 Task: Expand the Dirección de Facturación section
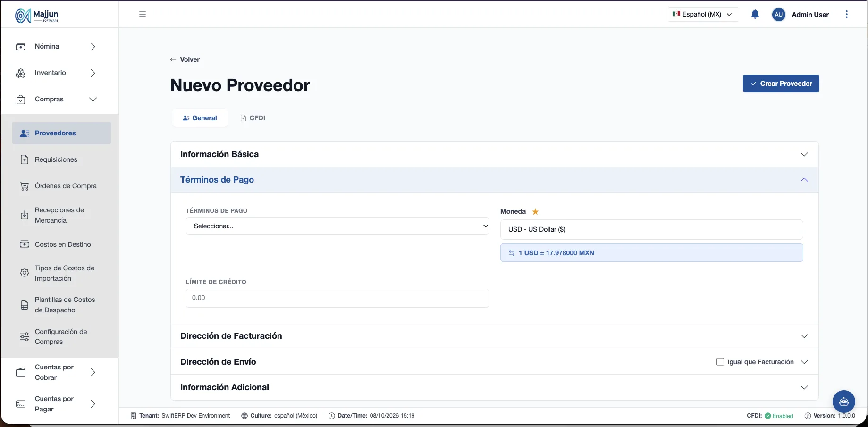pyautogui.click(x=494, y=336)
